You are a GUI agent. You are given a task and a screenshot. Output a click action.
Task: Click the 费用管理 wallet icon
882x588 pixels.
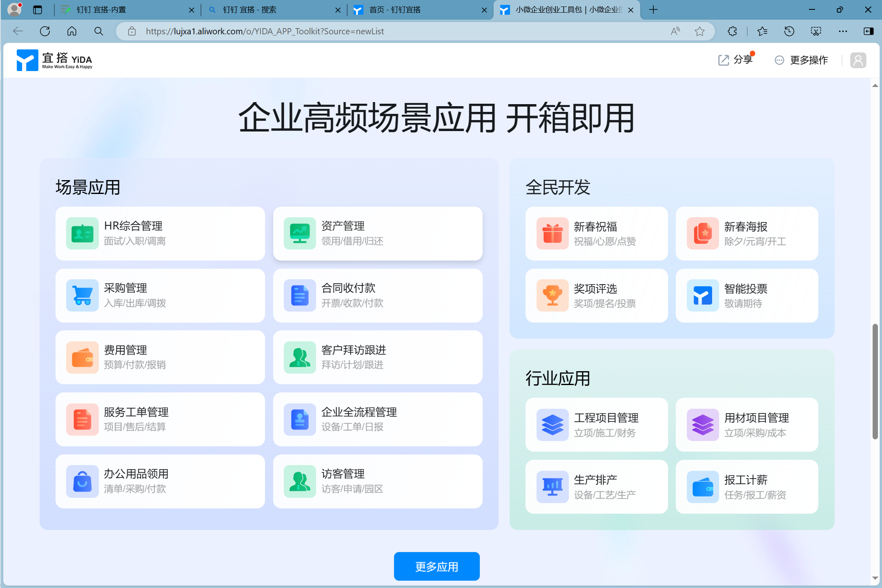coord(82,357)
